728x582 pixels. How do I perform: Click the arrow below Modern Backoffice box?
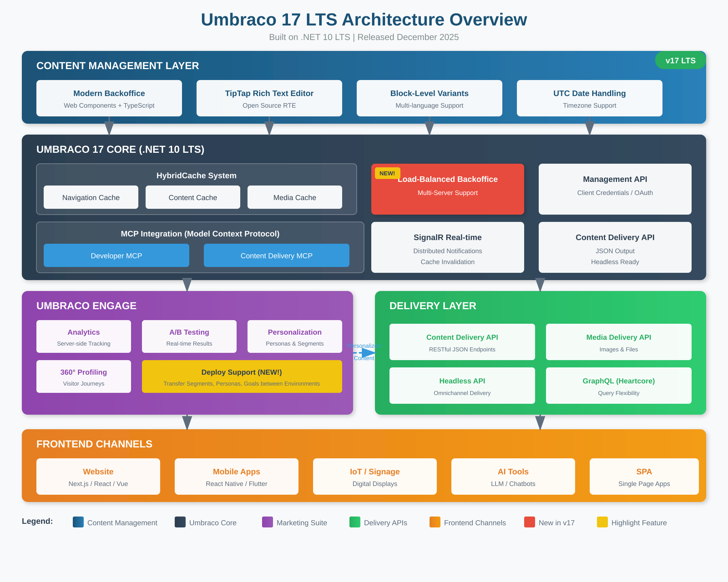(109, 127)
